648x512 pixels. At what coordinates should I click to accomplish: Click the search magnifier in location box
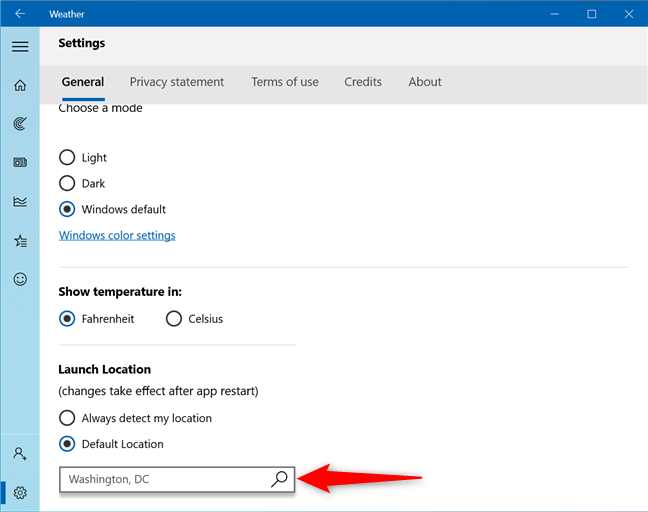279,479
